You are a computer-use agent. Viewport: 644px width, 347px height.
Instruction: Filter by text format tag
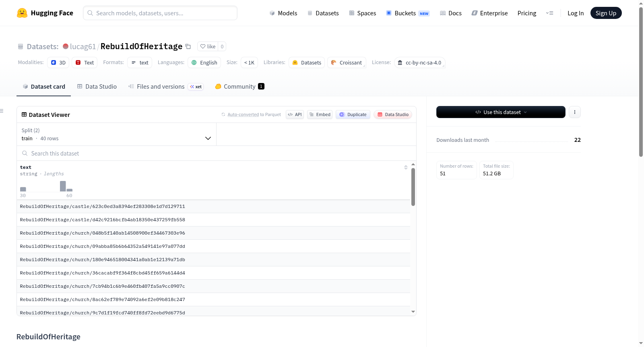pos(140,62)
